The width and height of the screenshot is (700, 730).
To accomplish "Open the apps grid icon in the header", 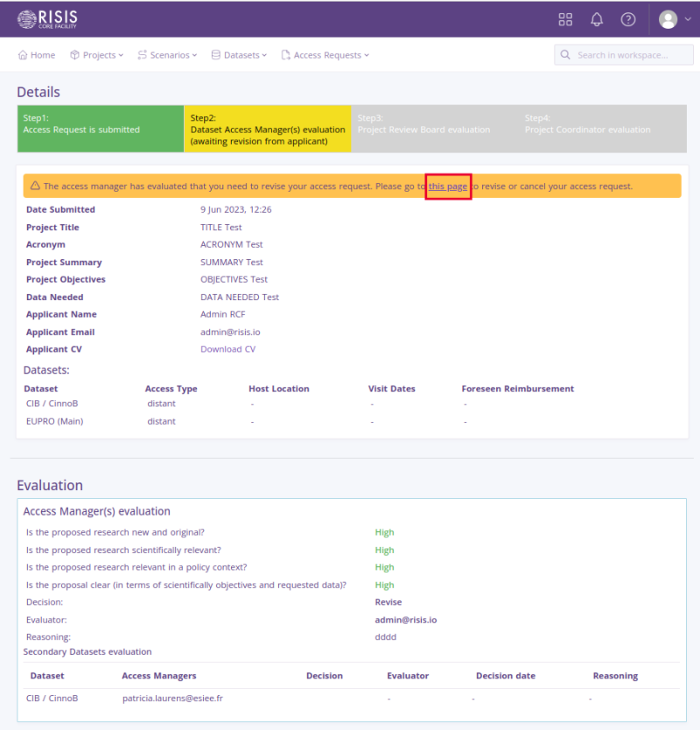I will (565, 18).
